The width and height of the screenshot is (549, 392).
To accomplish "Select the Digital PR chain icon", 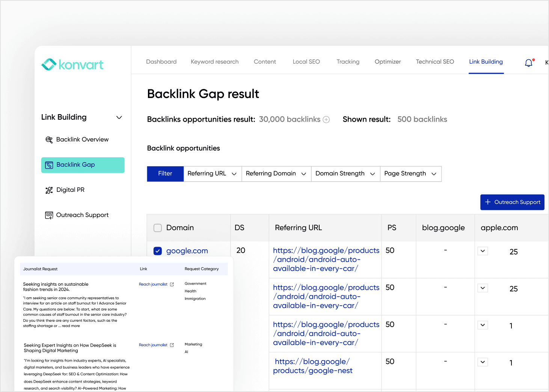I will pos(49,190).
